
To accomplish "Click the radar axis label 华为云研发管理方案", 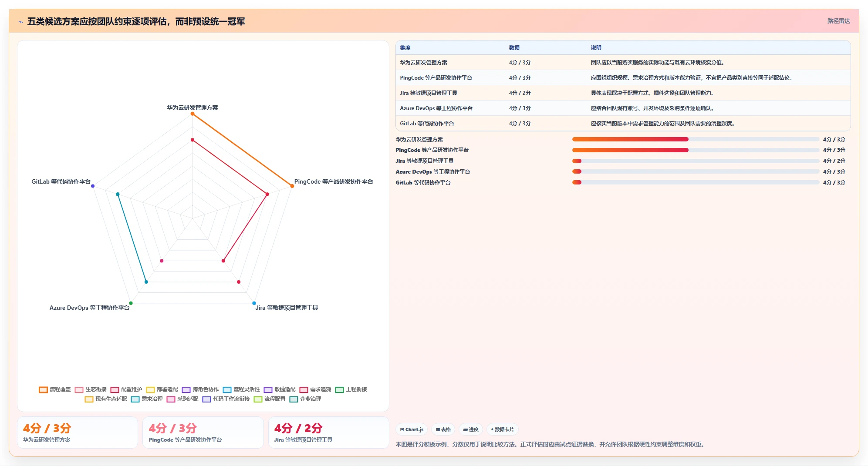I will (x=193, y=107).
